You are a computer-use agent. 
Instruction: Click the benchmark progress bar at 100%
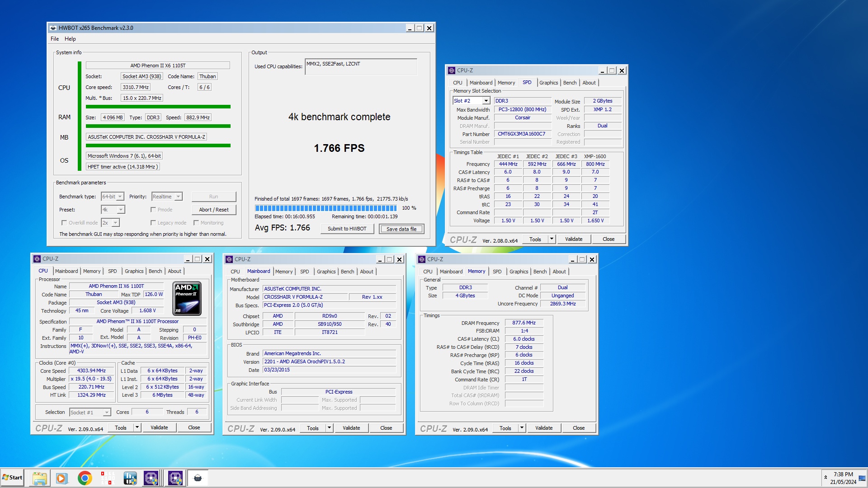[x=325, y=208]
